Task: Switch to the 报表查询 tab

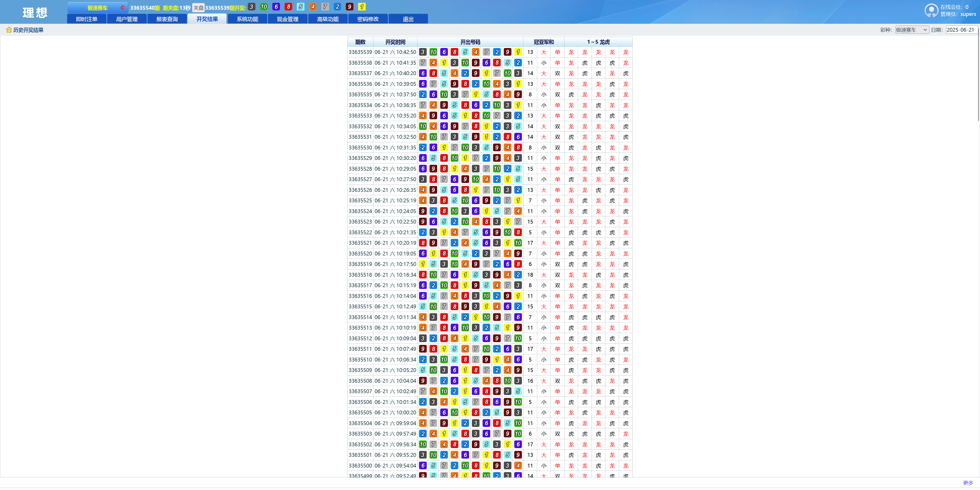Action: point(167,19)
